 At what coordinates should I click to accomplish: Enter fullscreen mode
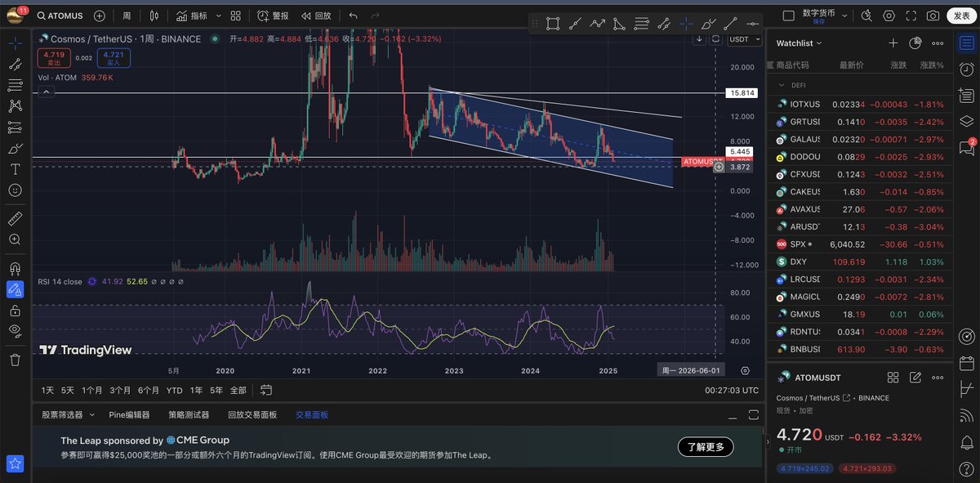click(911, 16)
